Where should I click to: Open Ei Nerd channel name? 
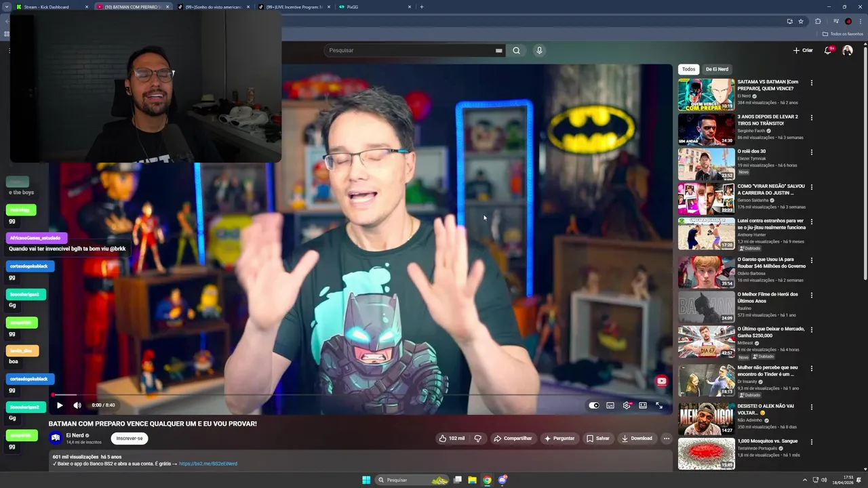pos(75,435)
